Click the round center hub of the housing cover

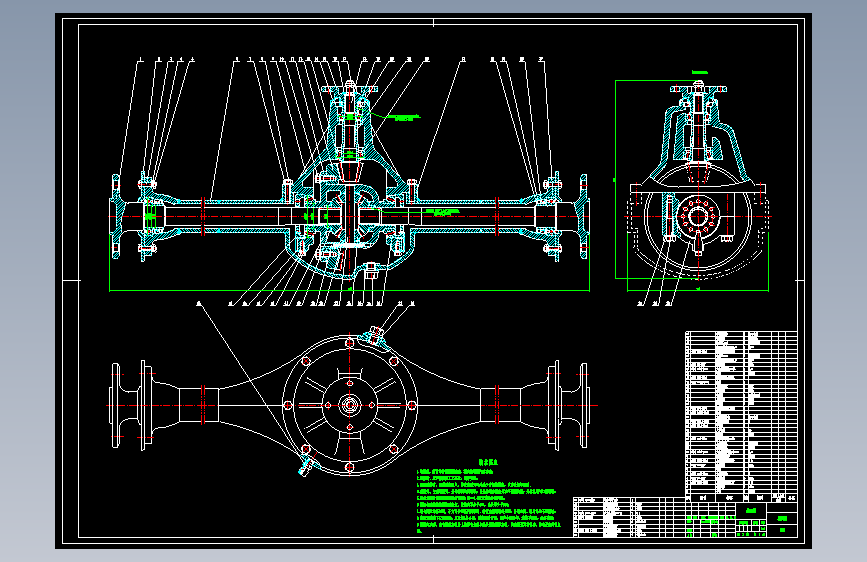(349, 405)
